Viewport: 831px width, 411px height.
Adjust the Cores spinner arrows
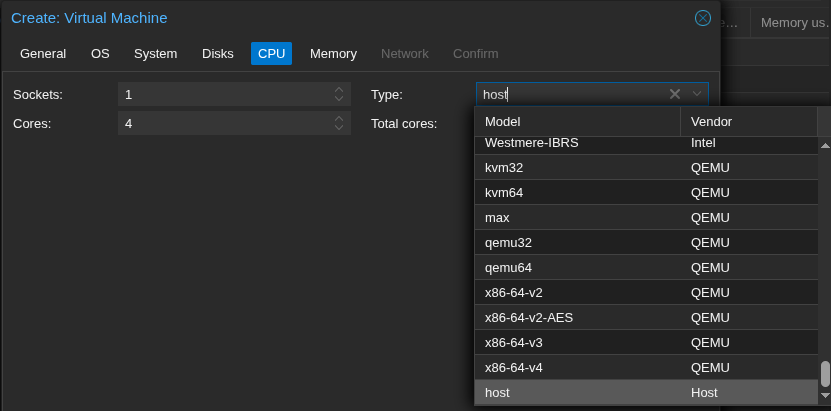click(x=339, y=124)
